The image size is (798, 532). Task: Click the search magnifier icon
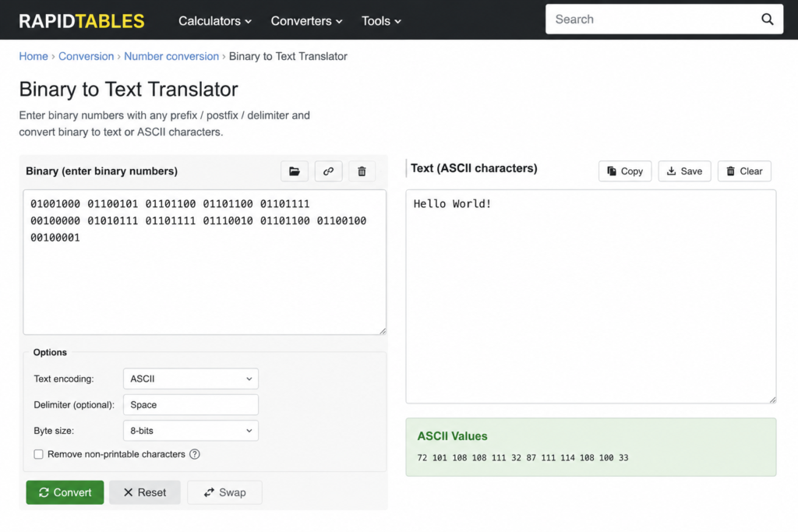click(x=767, y=19)
